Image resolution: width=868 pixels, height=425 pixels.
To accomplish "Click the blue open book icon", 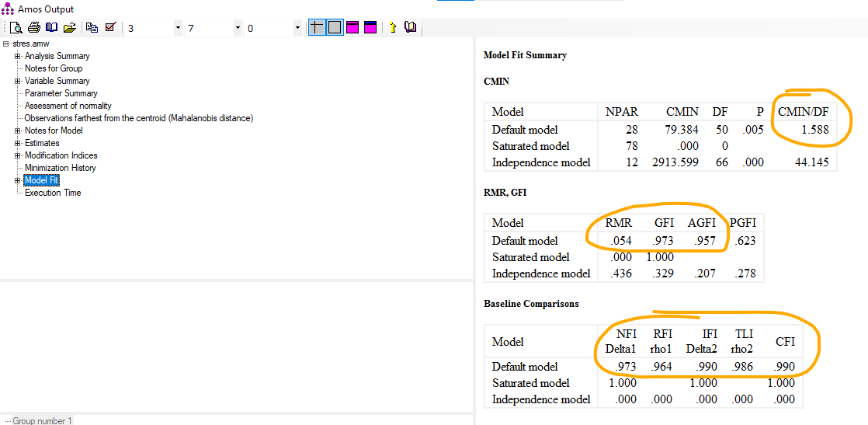I will pyautogui.click(x=51, y=28).
